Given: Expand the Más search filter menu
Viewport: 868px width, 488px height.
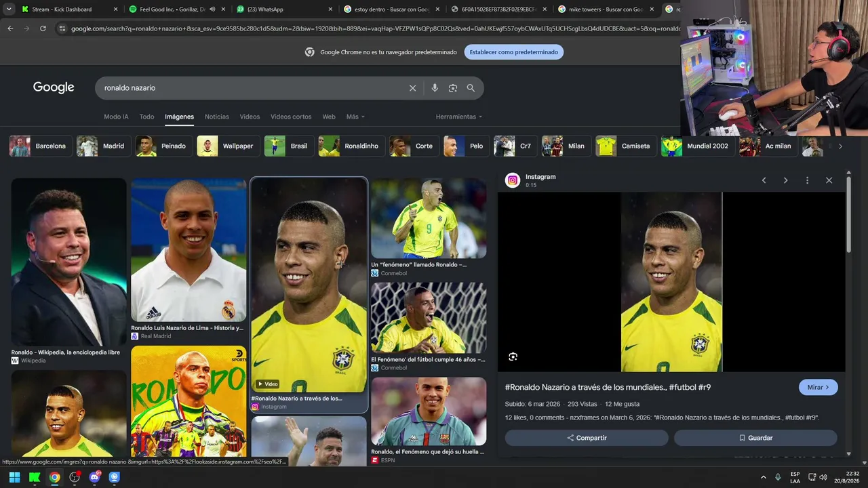Looking at the screenshot, I should pyautogui.click(x=355, y=117).
